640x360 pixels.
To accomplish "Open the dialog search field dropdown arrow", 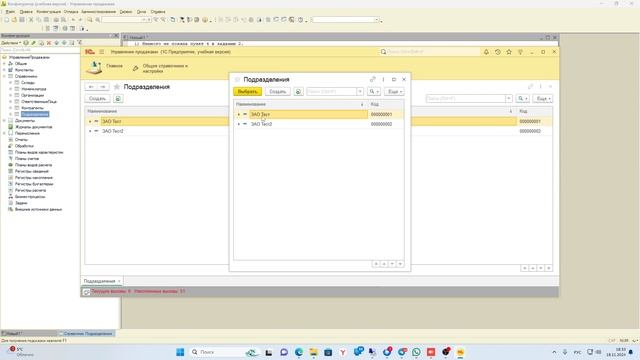I will pyautogui.click(x=360, y=91).
